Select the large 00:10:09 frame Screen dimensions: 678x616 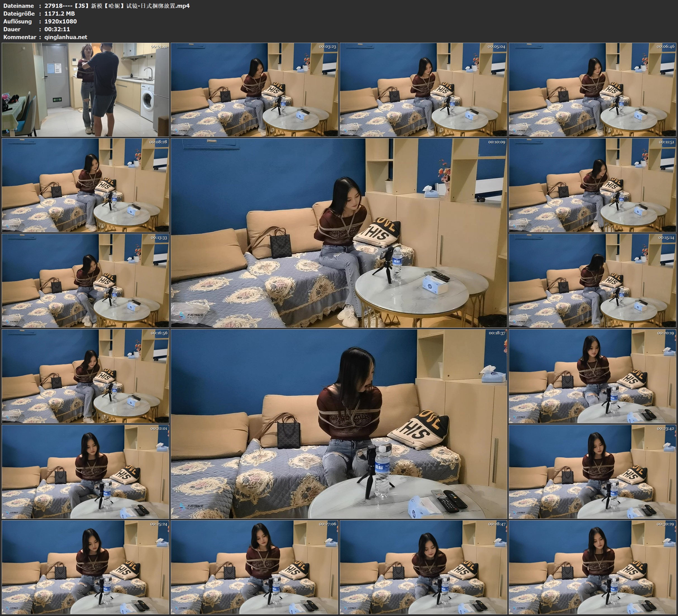(x=339, y=233)
